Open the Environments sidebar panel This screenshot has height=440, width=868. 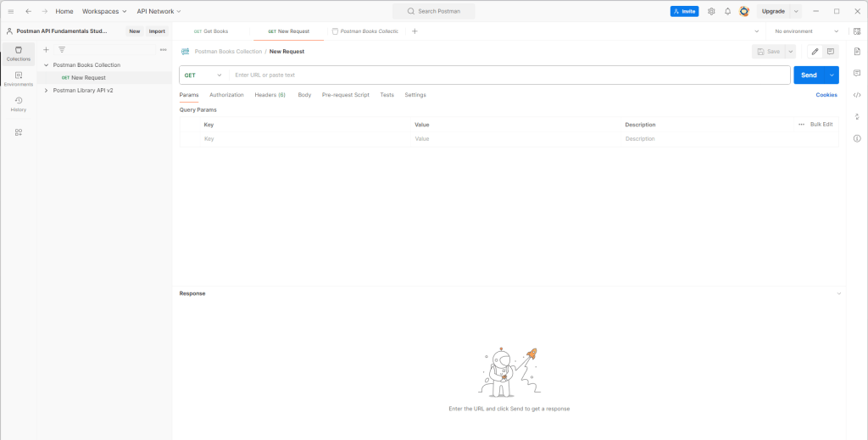coord(19,79)
